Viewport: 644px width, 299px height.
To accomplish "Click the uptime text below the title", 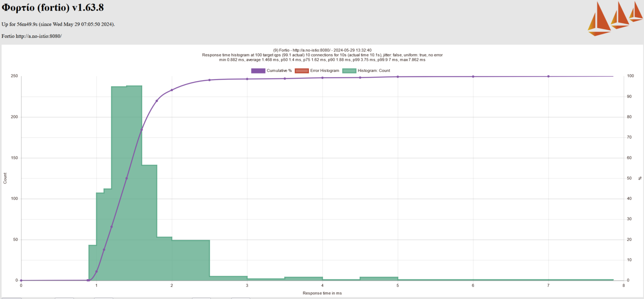I will [x=59, y=24].
